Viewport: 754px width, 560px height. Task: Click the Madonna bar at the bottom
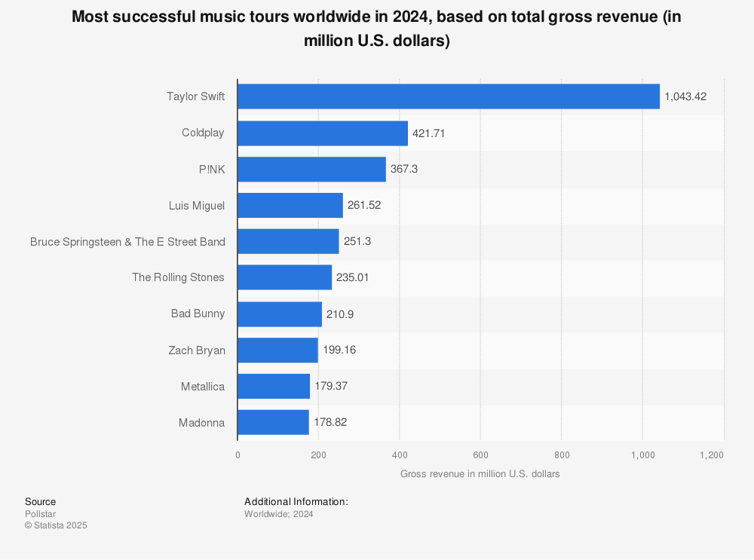tap(271, 422)
